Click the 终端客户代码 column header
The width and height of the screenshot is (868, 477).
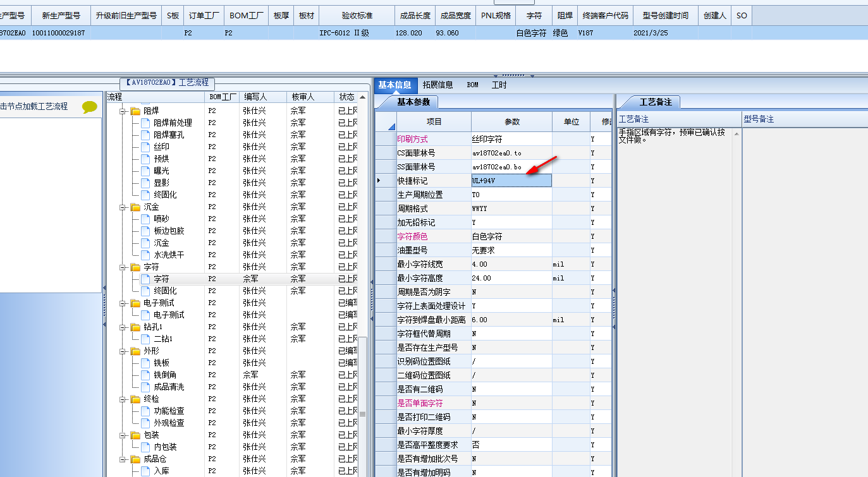click(x=605, y=15)
